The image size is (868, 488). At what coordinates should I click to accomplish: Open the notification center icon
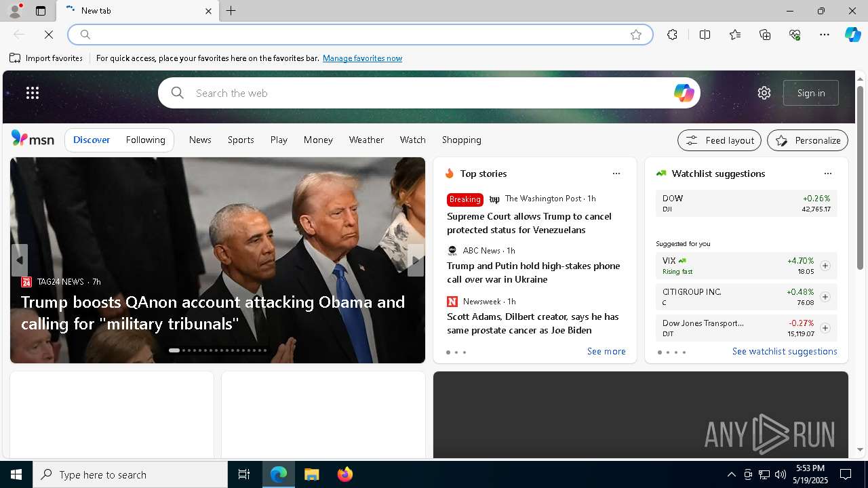[x=846, y=474]
